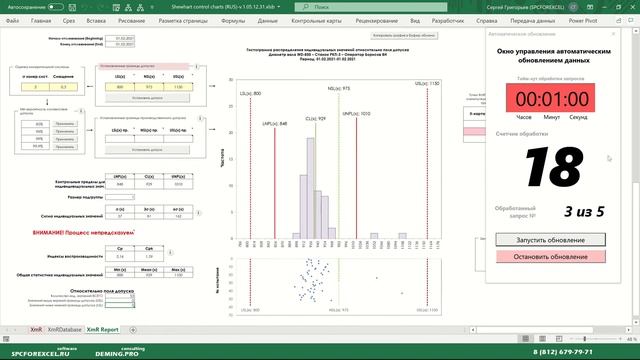The width and height of the screenshot is (640, 360).
Task: Close the Автоматическое обновление panel
Action: pos(613,34)
